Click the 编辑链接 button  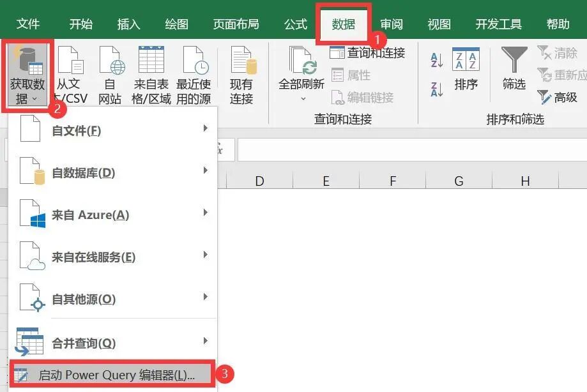(362, 98)
